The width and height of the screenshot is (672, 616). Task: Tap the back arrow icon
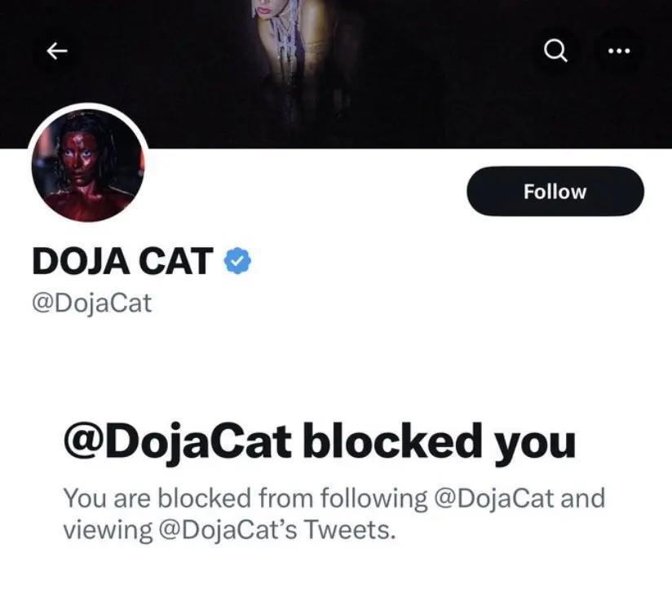[x=56, y=51]
